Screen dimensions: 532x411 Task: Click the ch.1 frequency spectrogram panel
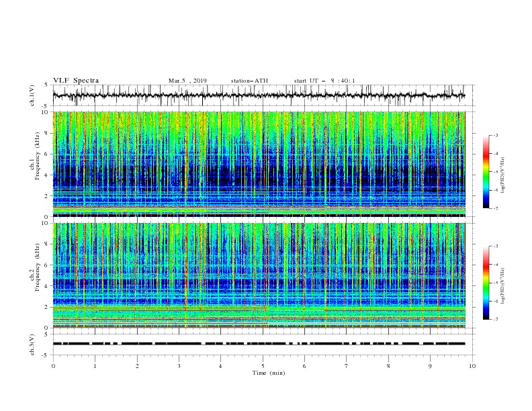tap(259, 164)
